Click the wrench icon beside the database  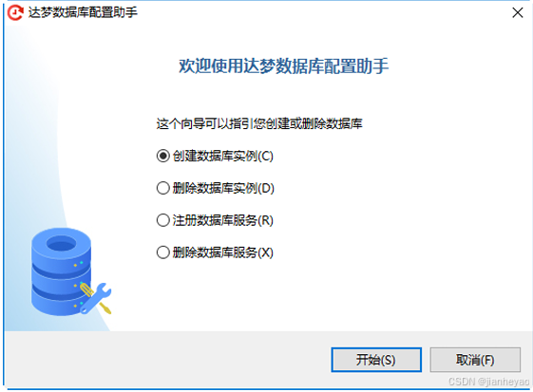coord(96,298)
